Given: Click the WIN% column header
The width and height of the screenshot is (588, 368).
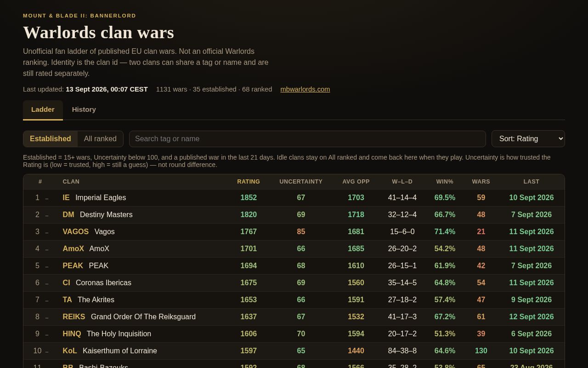Looking at the screenshot, I should point(445,182).
